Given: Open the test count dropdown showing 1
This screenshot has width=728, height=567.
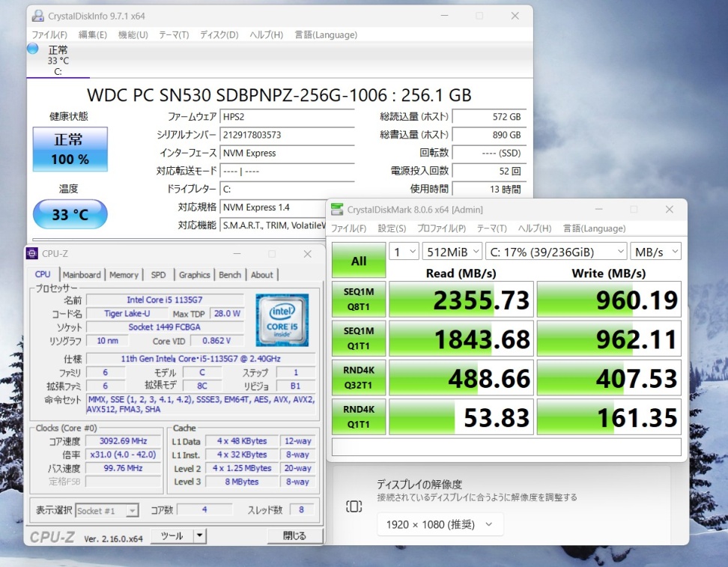Looking at the screenshot, I should click(x=404, y=251).
